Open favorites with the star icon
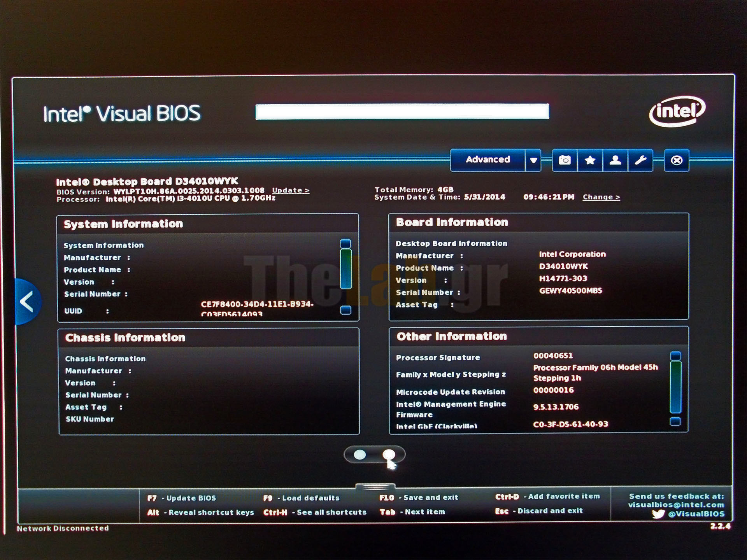 point(590,160)
